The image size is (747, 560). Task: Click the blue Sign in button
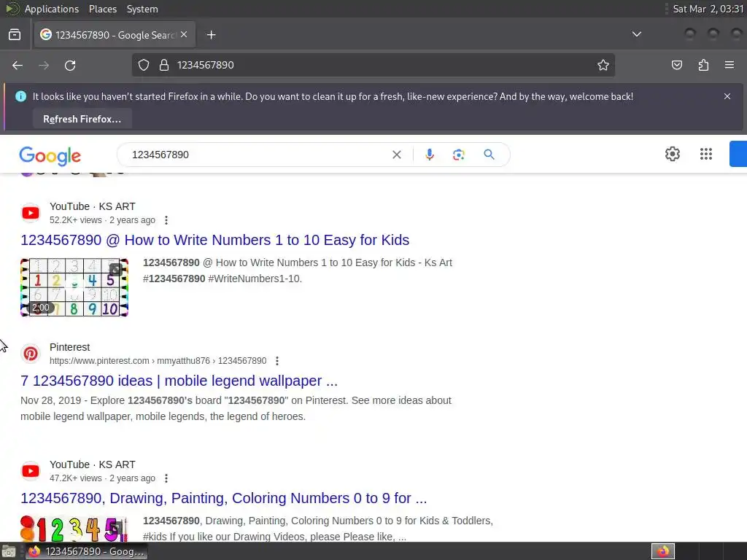tap(738, 154)
